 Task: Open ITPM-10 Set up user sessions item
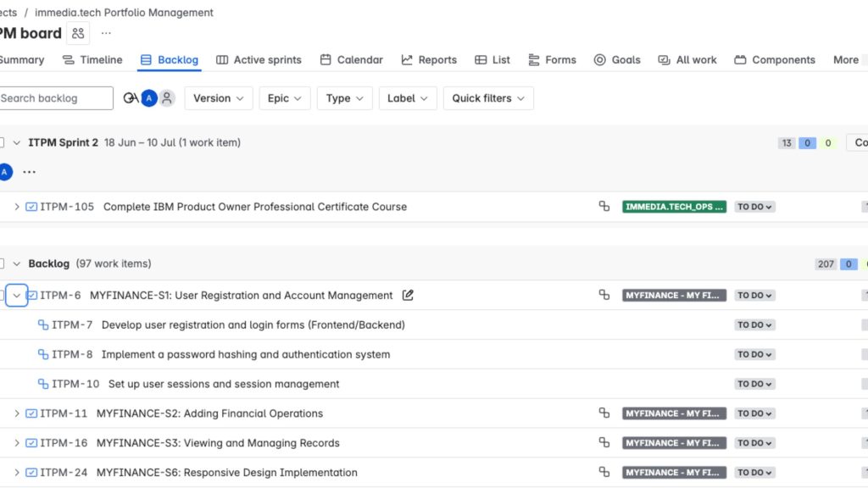point(223,384)
